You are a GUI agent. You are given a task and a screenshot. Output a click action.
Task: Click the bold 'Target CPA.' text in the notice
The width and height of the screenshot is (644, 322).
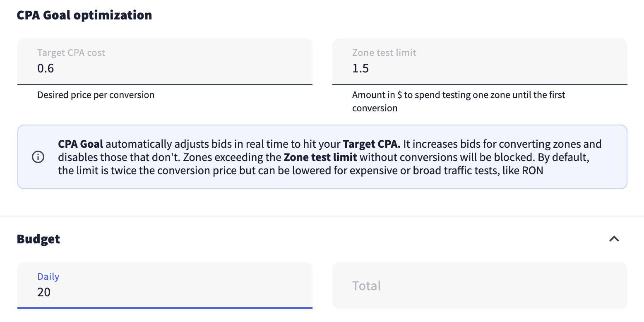pyautogui.click(x=371, y=144)
